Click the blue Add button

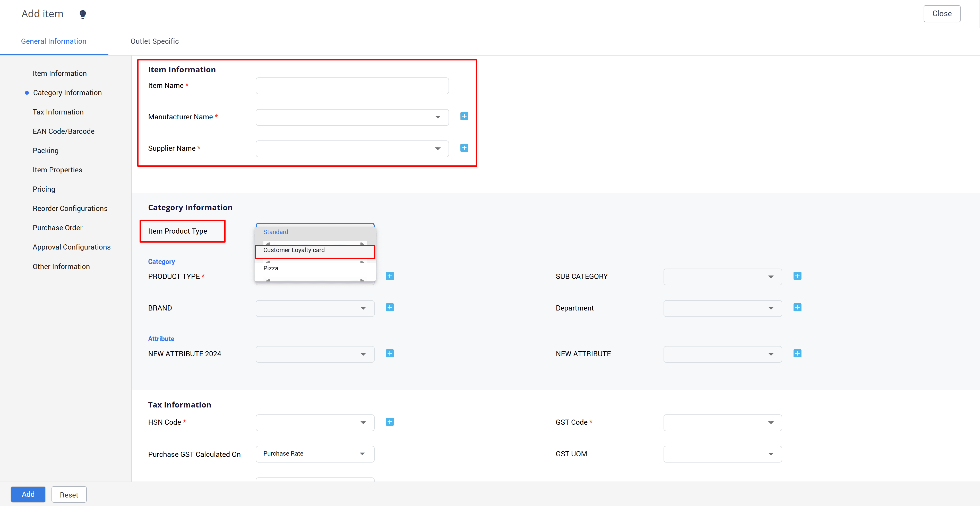[28, 494]
